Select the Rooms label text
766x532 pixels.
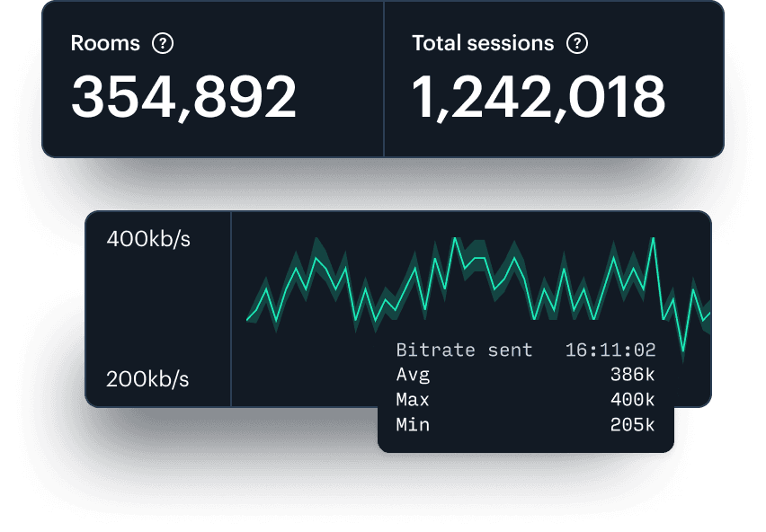(x=105, y=43)
